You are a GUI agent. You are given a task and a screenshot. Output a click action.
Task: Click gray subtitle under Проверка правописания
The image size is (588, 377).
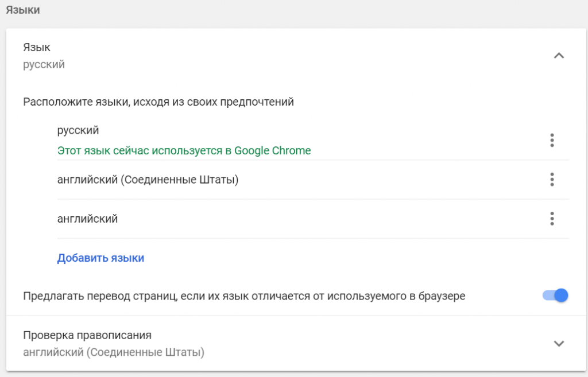tap(114, 352)
